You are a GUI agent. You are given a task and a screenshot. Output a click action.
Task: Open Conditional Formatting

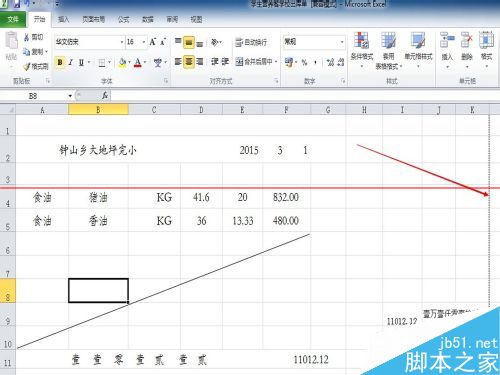(362, 49)
